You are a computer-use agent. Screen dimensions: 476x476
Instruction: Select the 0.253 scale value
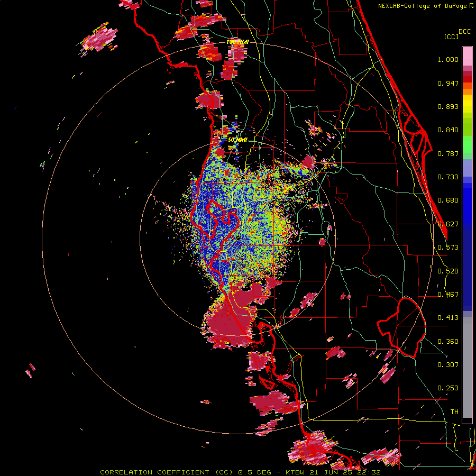click(x=448, y=388)
